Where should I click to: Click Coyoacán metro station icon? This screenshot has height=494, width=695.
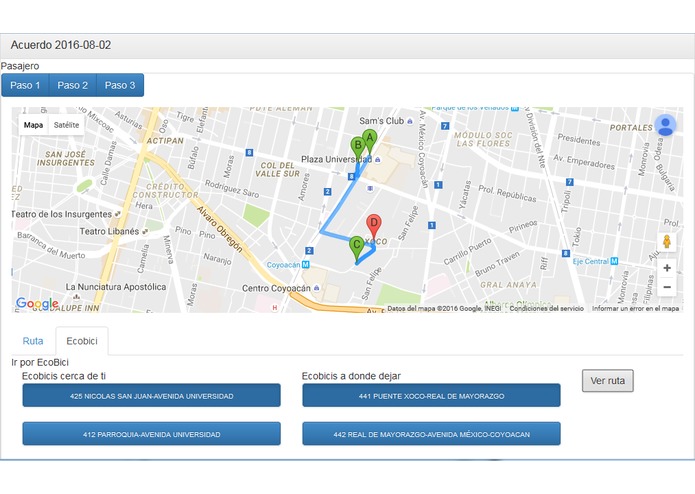305,265
